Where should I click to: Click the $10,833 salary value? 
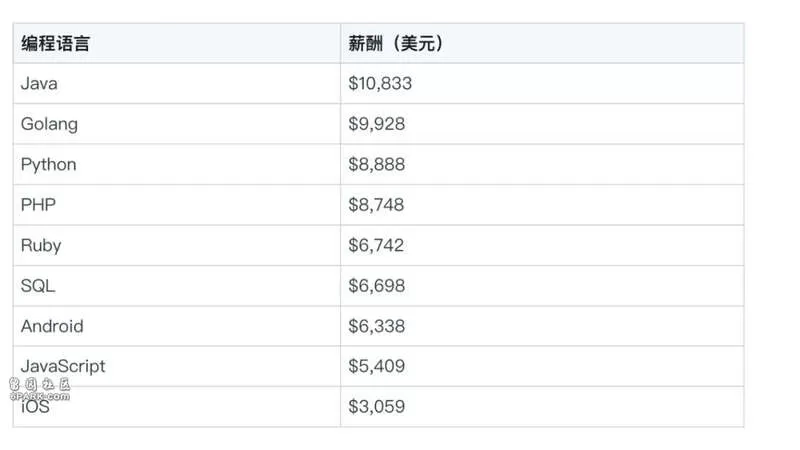tap(380, 83)
